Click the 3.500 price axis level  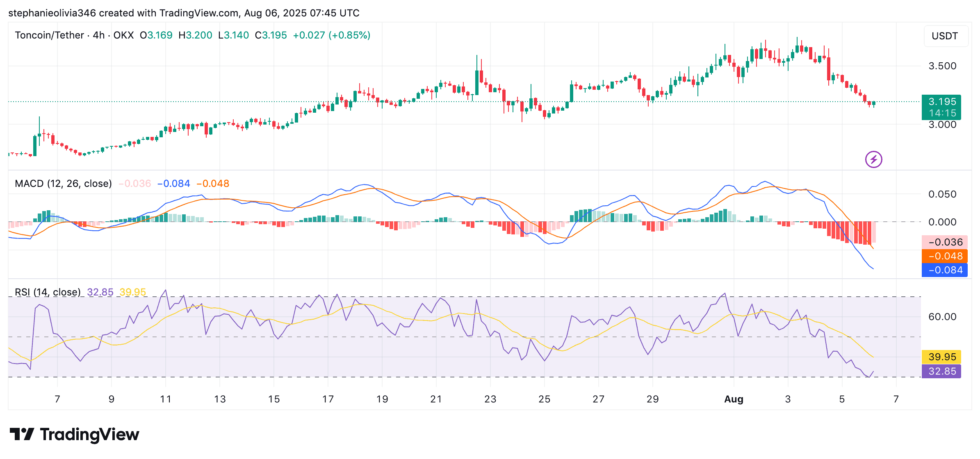click(x=942, y=66)
